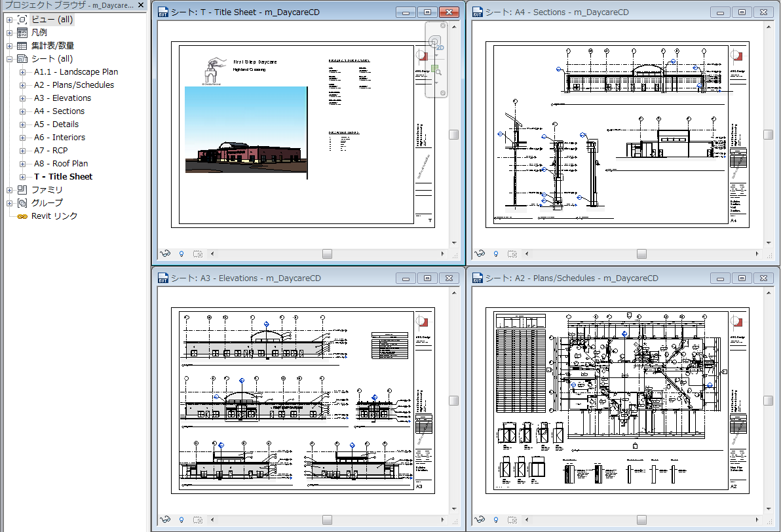Expand the グループ tree node
The width and height of the screenshot is (781, 532).
pos(9,203)
